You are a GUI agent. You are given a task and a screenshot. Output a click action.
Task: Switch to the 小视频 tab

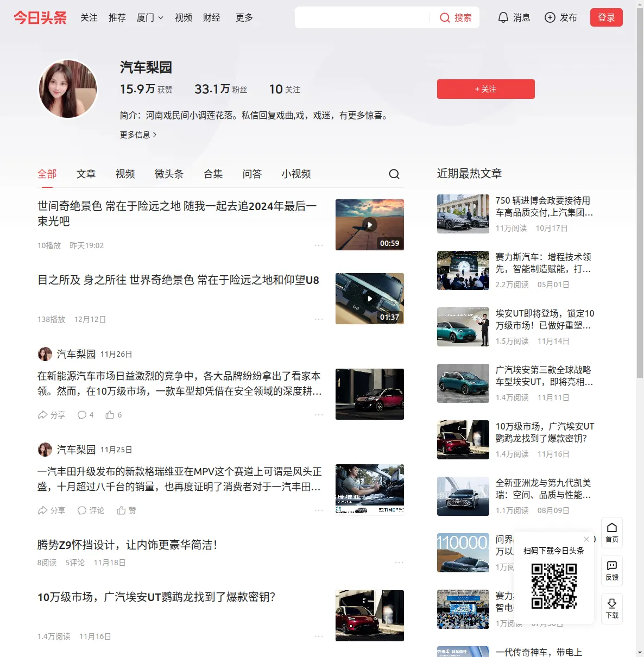click(x=296, y=174)
